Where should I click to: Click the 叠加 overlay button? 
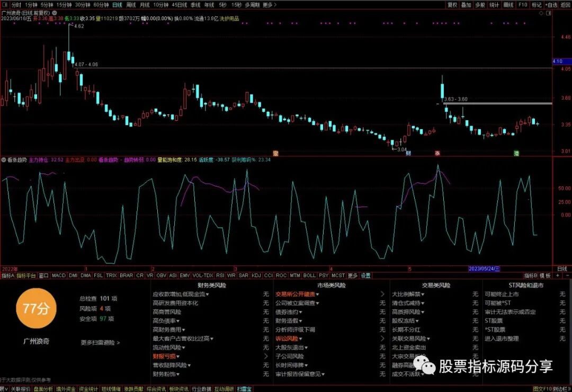pos(466,5)
